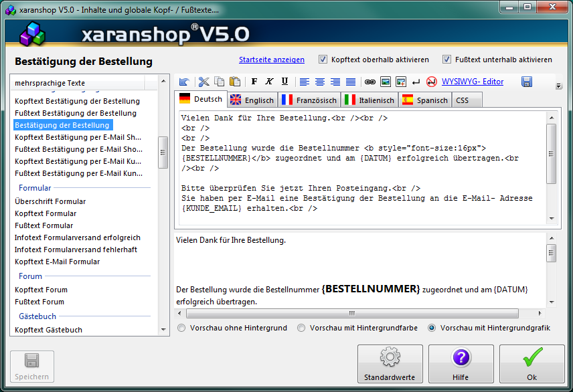This screenshot has height=392, width=573.
Task: Toggle Kopftext oberhalb aktivieren checkbox
Action: tap(323, 59)
